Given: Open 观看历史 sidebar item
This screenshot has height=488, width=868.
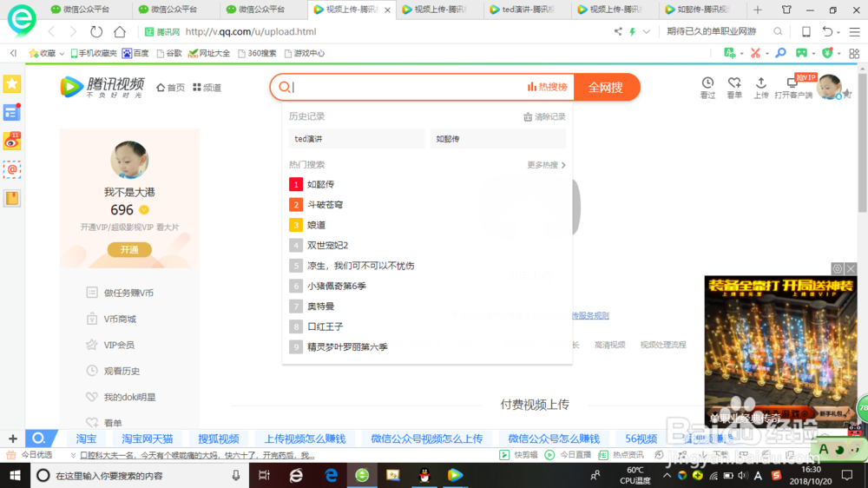Looking at the screenshot, I should pyautogui.click(x=113, y=371).
